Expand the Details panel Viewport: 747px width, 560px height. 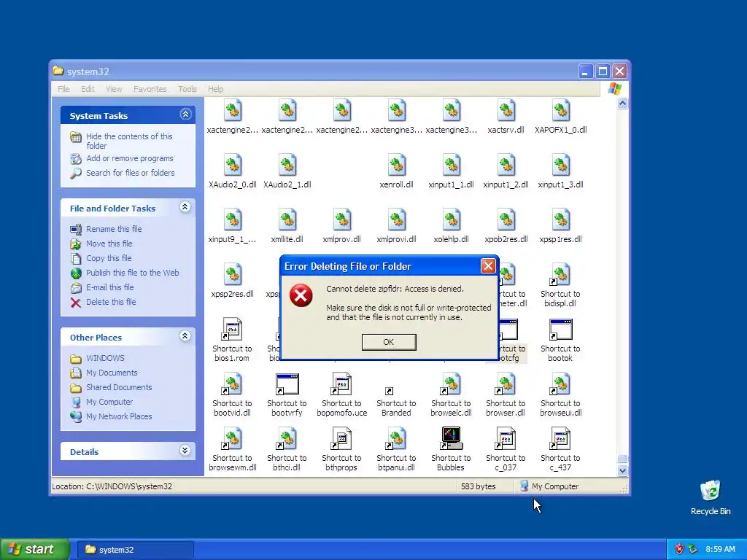coord(185,451)
